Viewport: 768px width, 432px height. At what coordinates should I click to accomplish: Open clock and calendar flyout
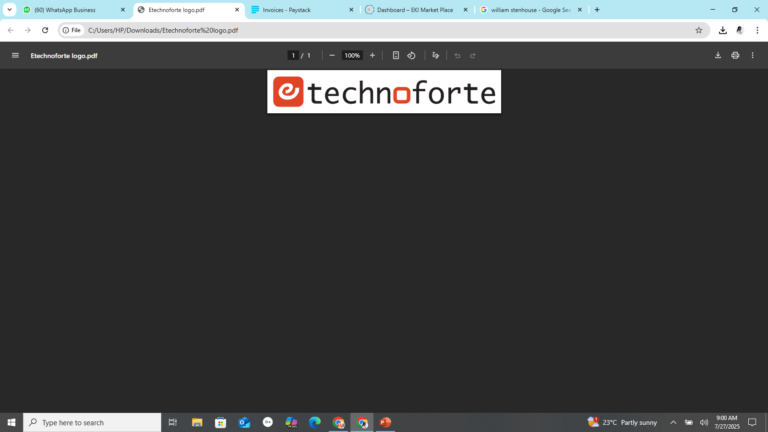[x=727, y=422]
